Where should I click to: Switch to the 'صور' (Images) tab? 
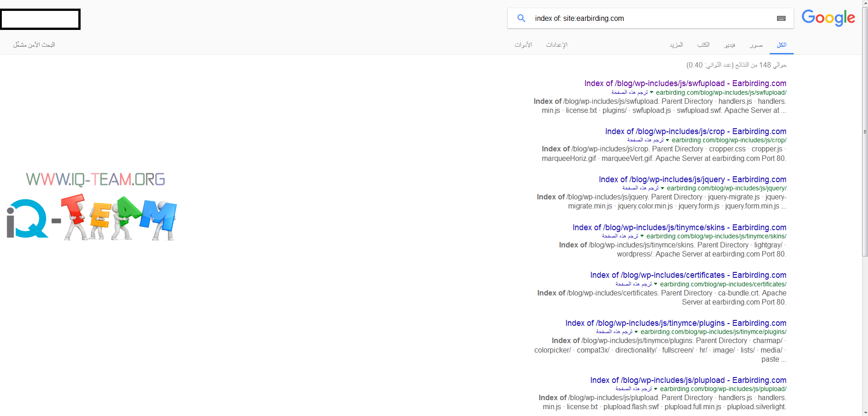pyautogui.click(x=756, y=45)
